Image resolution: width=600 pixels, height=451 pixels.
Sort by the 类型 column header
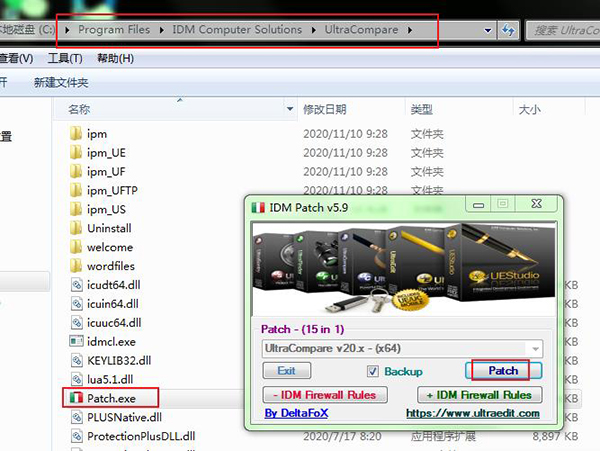click(421, 109)
